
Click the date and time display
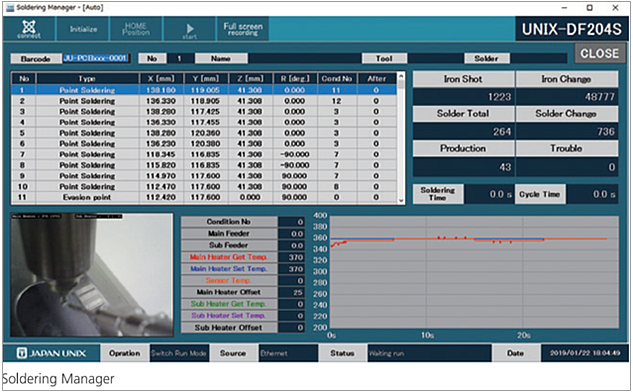[x=585, y=353]
